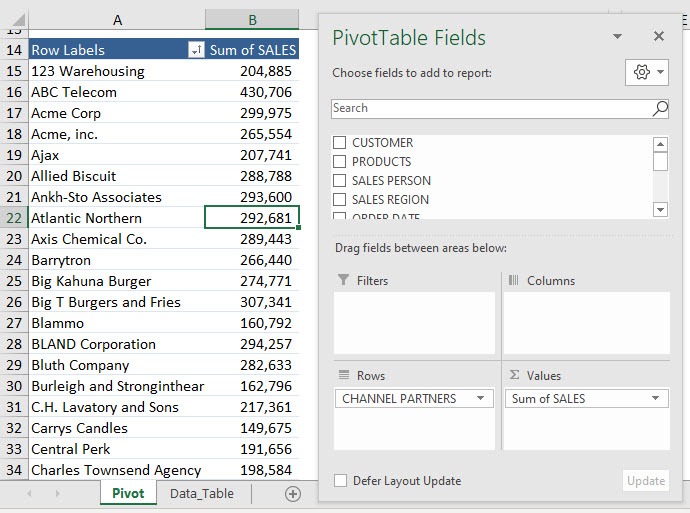The width and height of the screenshot is (690, 513).
Task: Select cell '123 Warehousing'
Action: point(117,71)
